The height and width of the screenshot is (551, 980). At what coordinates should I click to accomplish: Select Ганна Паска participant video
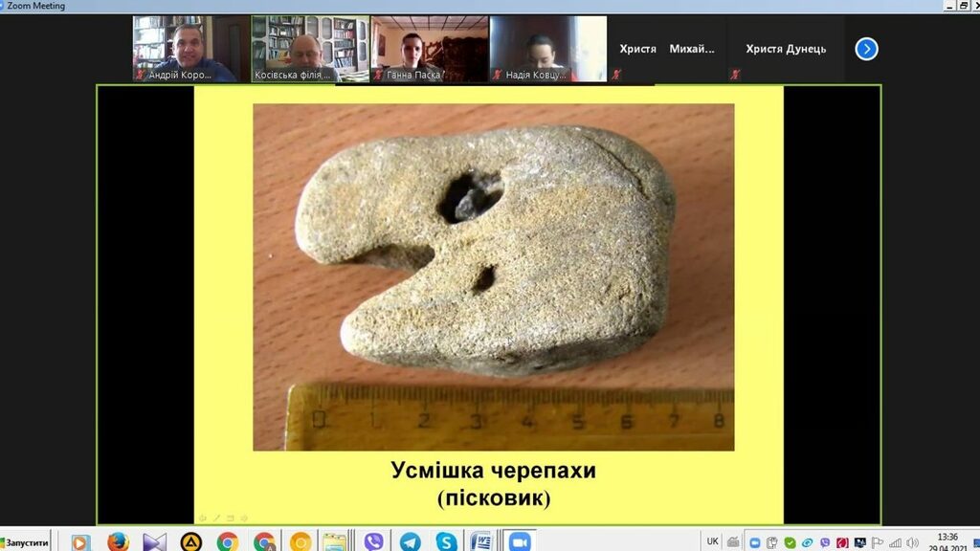pyautogui.click(x=429, y=48)
